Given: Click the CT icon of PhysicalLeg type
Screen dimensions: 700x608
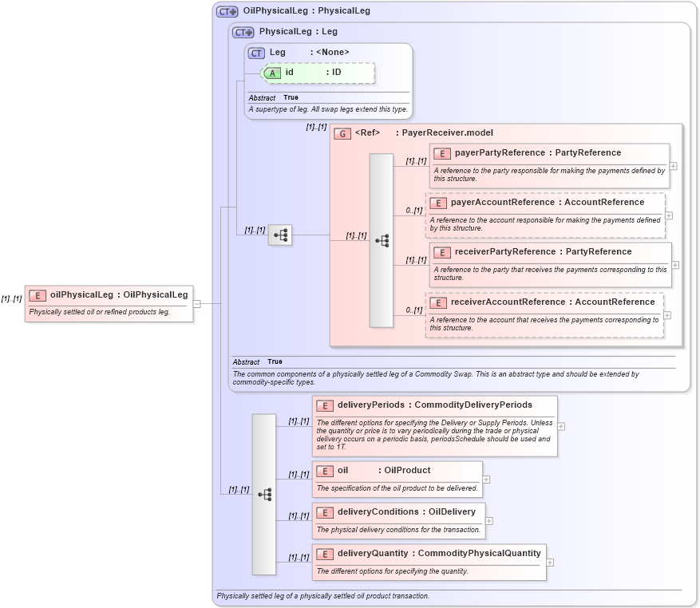Looking at the screenshot, I should 243,32.
